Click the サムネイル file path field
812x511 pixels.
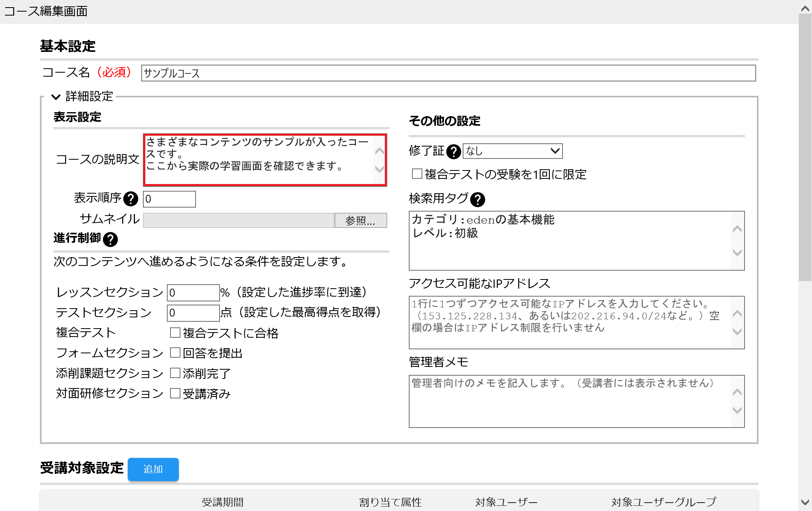[239, 220]
